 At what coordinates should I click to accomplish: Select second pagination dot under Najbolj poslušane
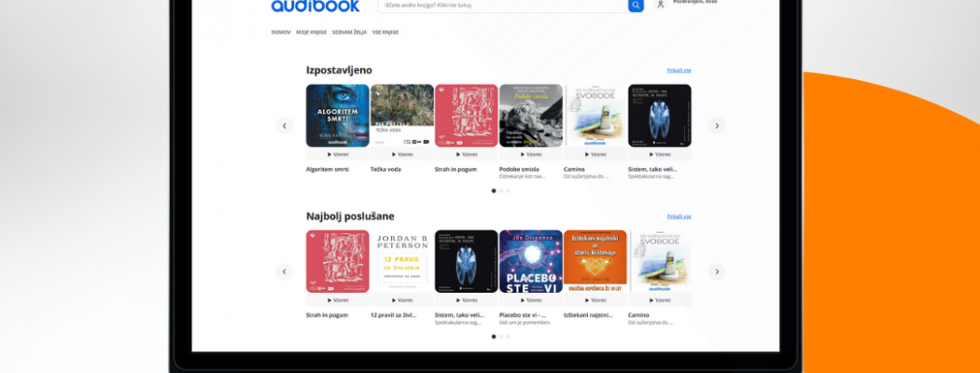click(x=500, y=337)
